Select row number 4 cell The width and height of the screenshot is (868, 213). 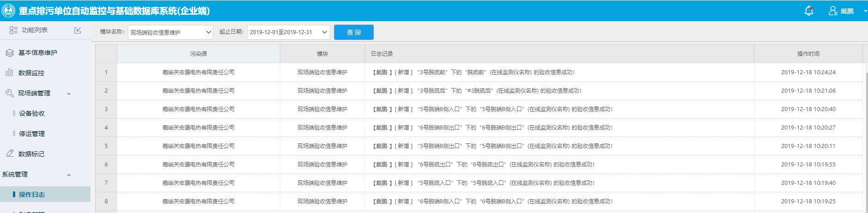106,128
